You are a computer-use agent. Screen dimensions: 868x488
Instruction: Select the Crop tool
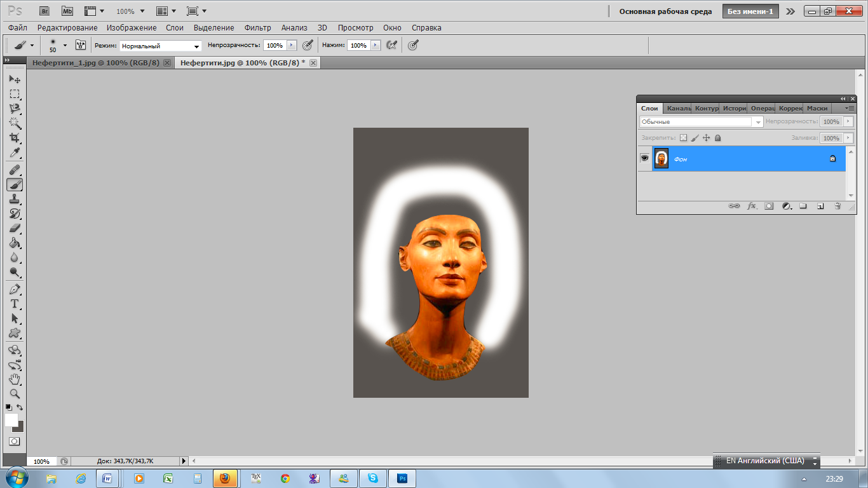(x=15, y=138)
